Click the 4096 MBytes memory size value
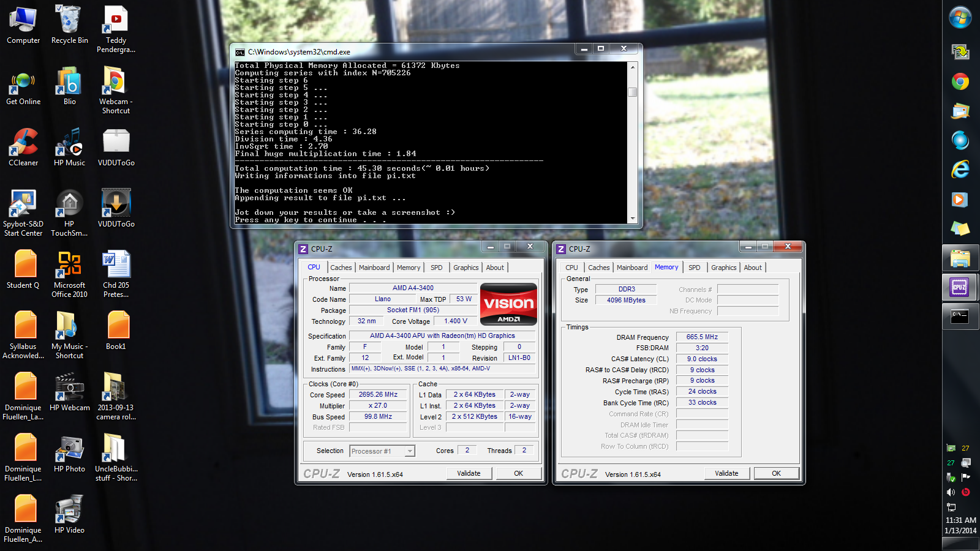 tap(626, 300)
